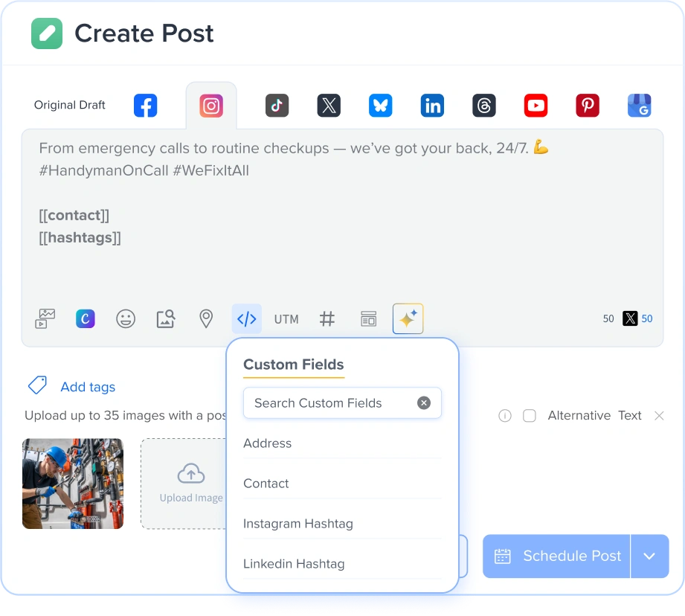This screenshot has height=616, width=685.
Task: Switch to the Instagram tab
Action: pos(210,105)
